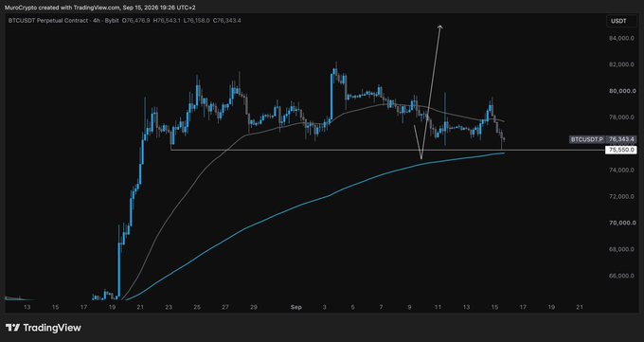Select the 75,550.0 horizontal line price tag

621,150
